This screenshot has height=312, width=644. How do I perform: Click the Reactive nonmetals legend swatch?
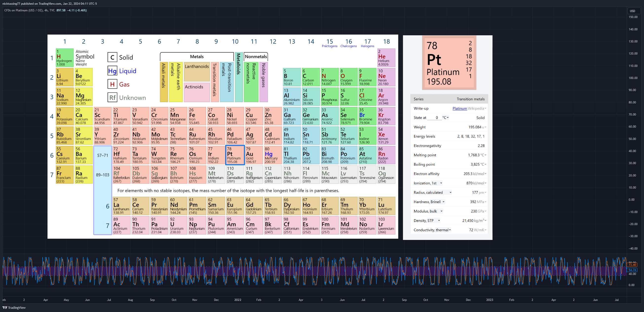pyautogui.click(x=251, y=82)
